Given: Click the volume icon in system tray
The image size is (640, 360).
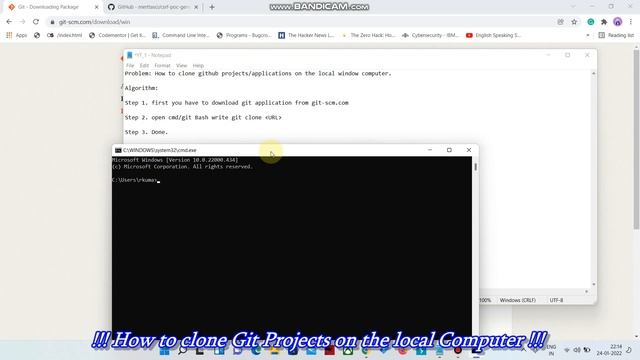Looking at the screenshot, I should [577, 350].
